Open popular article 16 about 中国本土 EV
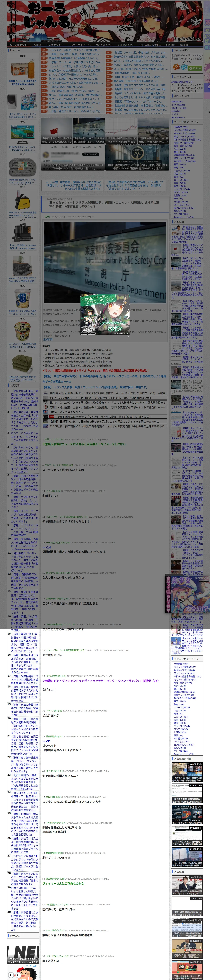Viewport: 210px width, 980px height. (24, 663)
